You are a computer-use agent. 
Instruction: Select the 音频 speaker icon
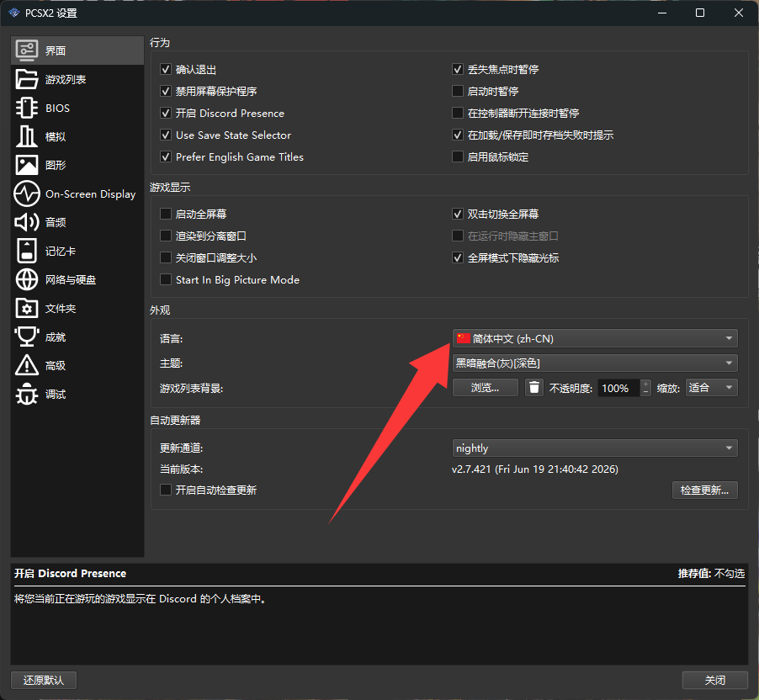[x=27, y=222]
